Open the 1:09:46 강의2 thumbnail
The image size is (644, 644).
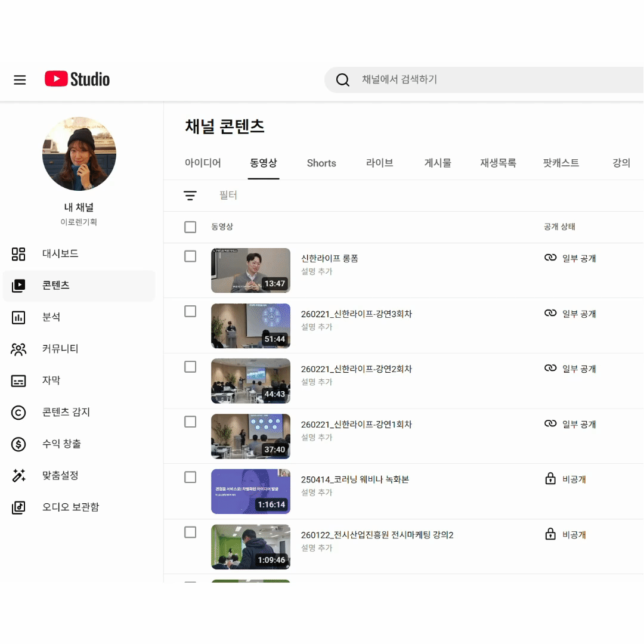250,547
